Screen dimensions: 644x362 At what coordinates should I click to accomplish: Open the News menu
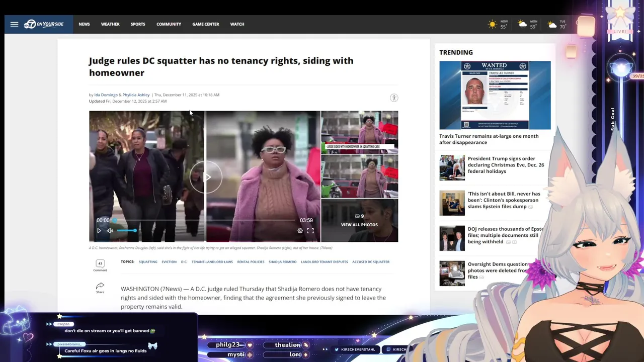coord(84,24)
